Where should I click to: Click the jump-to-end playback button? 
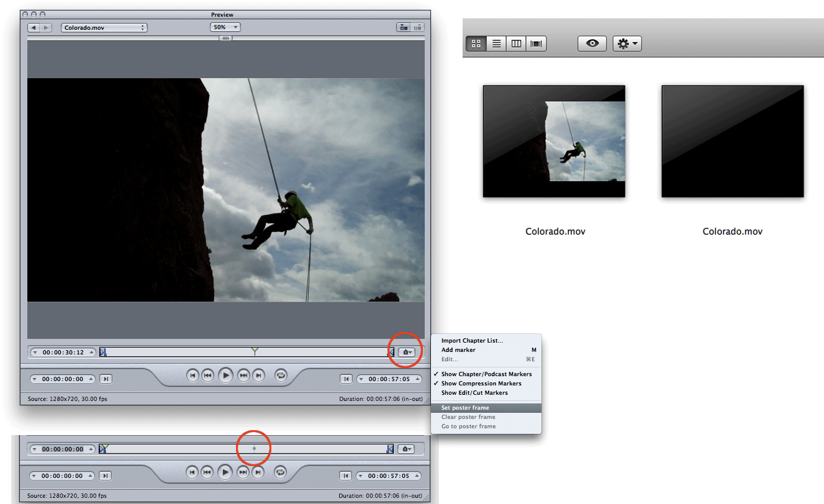click(x=258, y=375)
